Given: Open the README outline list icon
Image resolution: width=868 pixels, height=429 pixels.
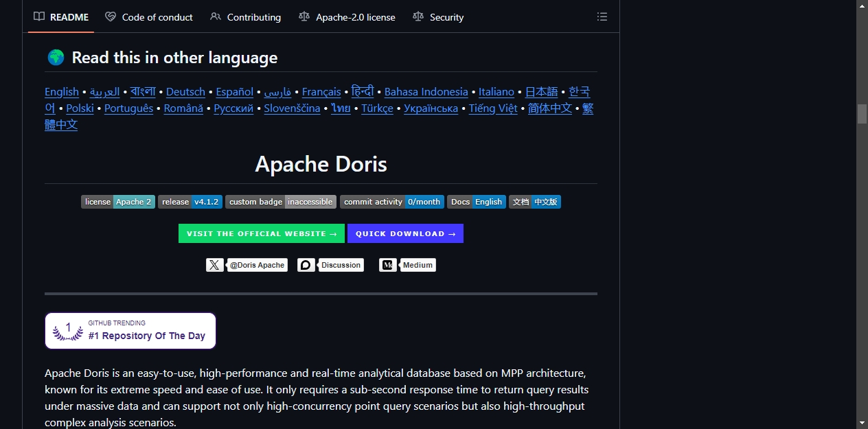Looking at the screenshot, I should pos(602,16).
